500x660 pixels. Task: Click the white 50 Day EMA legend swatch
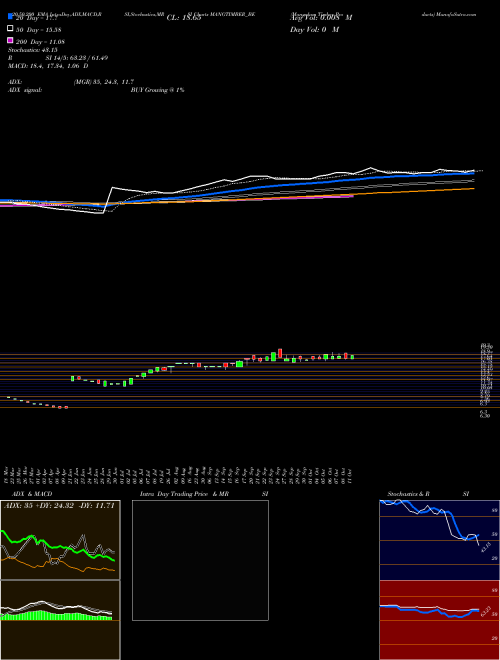click(x=10, y=29)
